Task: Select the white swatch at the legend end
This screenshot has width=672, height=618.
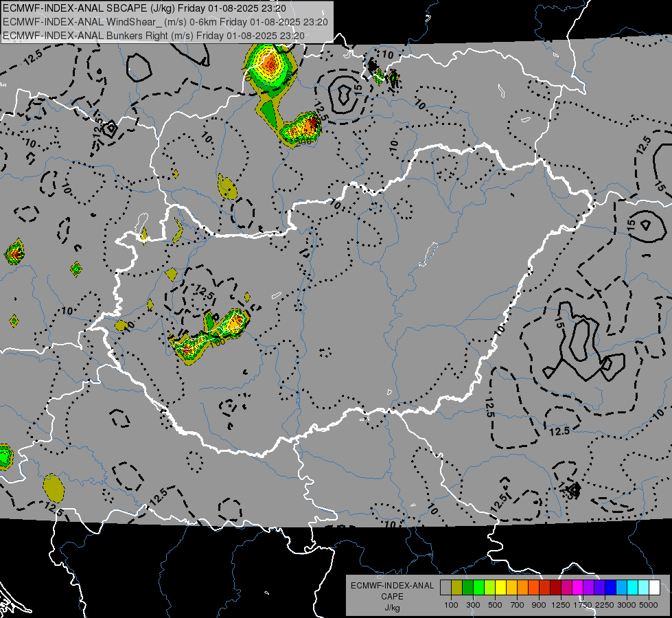Action: (x=654, y=588)
